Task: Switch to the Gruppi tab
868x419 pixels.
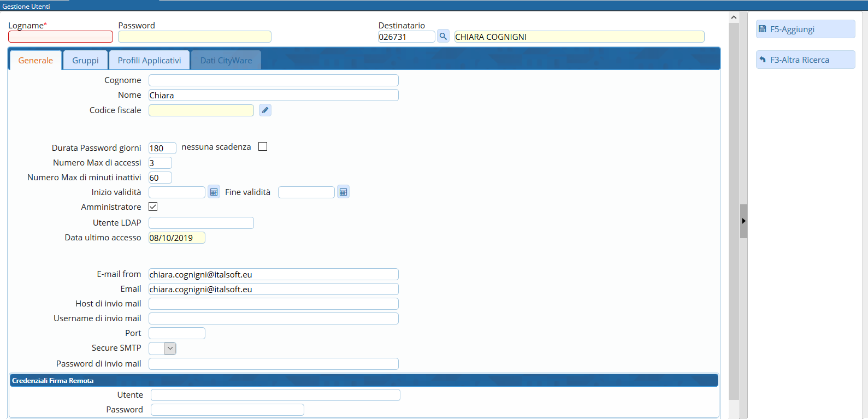Action: point(85,61)
